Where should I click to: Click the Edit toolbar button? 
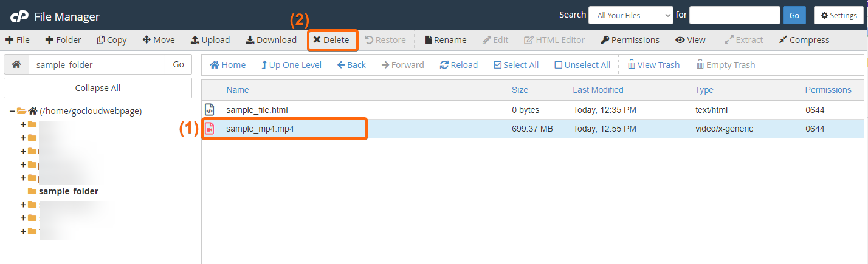point(495,40)
